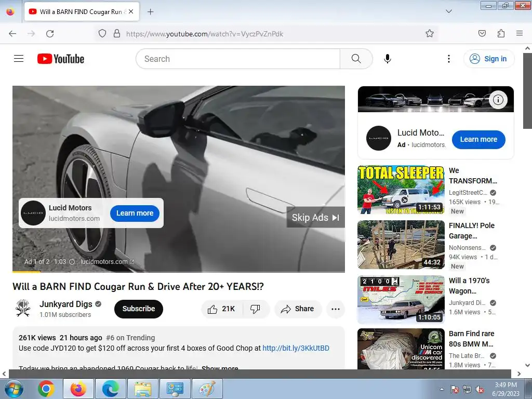Open FINALLY! Pole Garage video title
Screen dimensions: 532x399
point(472,231)
